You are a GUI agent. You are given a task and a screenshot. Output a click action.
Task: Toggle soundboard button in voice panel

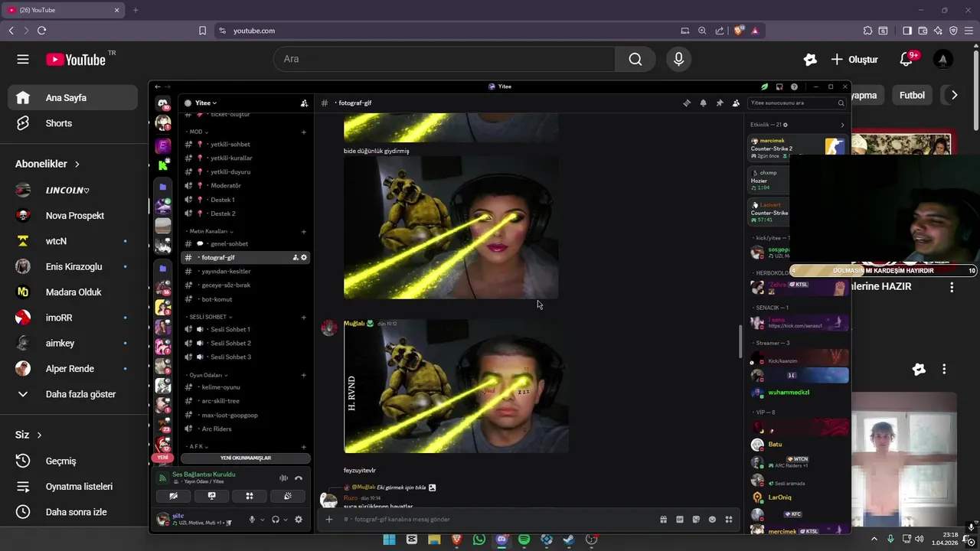pos(287,496)
